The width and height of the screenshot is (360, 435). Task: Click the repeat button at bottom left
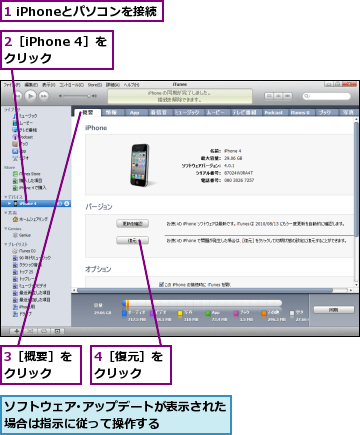tap(44, 331)
